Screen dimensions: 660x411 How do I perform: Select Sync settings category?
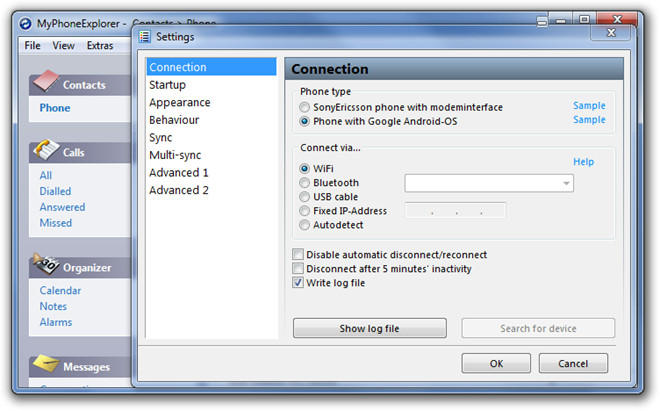point(211,138)
